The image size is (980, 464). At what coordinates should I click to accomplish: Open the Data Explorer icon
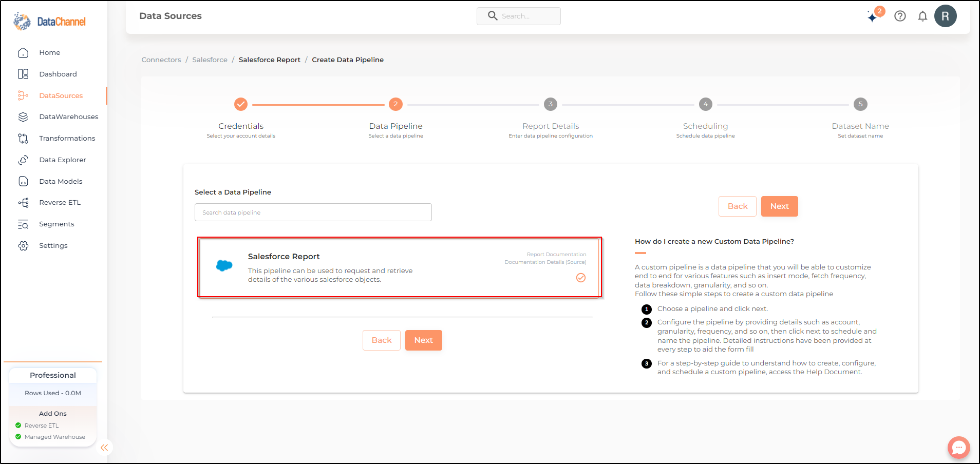coord(23,160)
